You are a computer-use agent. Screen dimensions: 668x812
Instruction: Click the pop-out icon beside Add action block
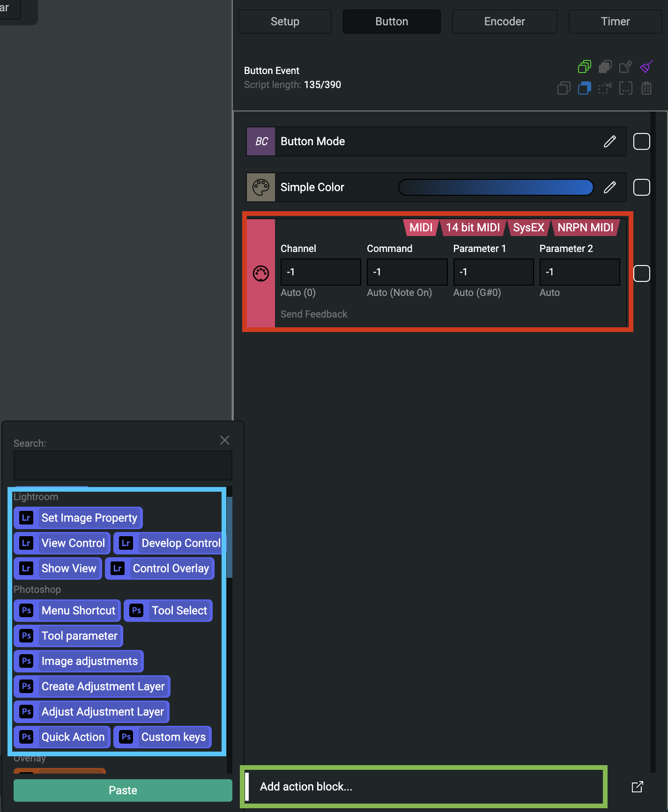point(637,787)
